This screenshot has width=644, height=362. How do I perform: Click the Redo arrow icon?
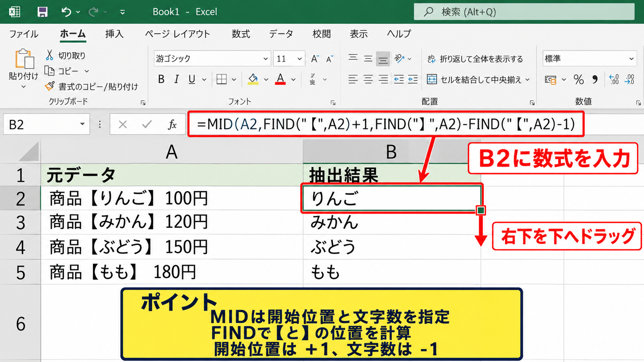point(93,12)
